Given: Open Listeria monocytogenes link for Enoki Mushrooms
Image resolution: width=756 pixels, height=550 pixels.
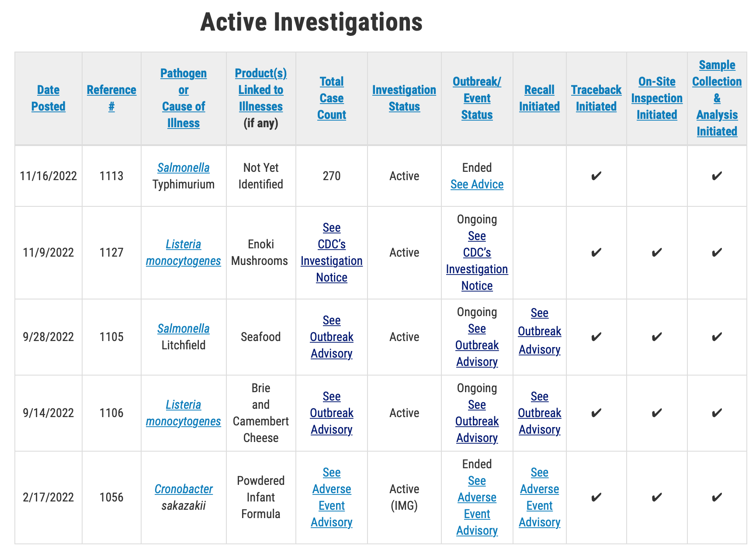Looking at the screenshot, I should pos(183,252).
